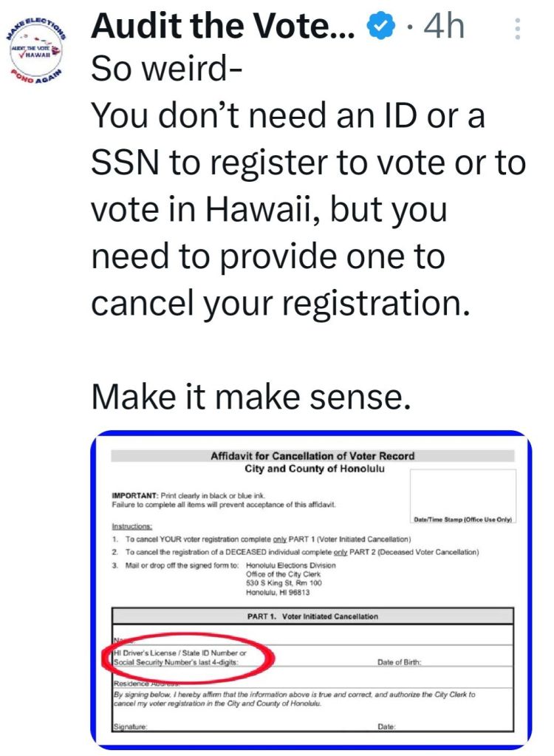The image size is (554, 756).
Task: Click the underlined Instructions heading
Action: [132, 527]
